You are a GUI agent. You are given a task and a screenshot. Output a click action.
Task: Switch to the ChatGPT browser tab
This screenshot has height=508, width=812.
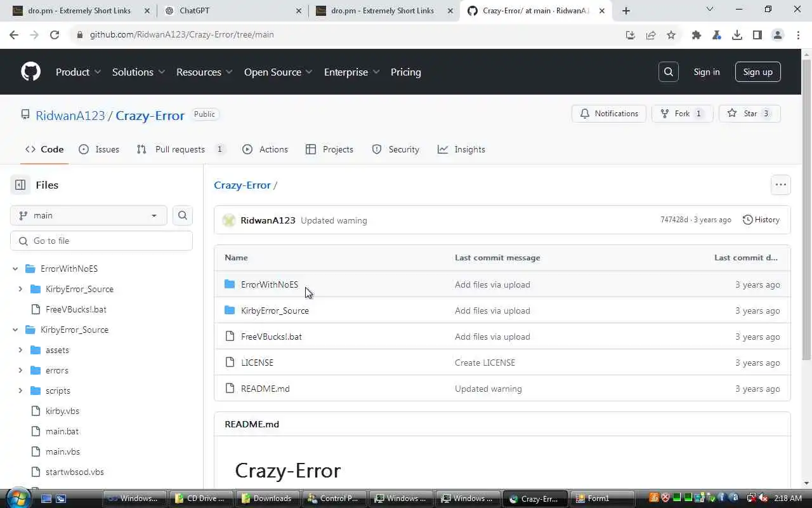(x=231, y=10)
